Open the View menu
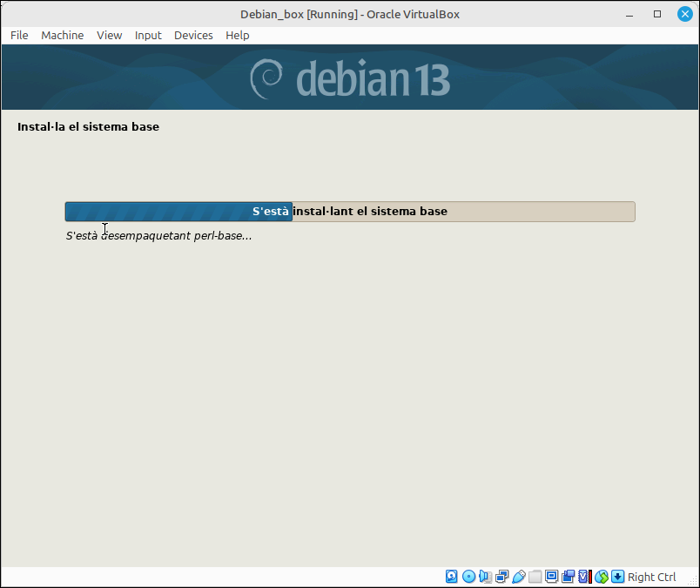Viewport: 700px width, 588px height. pyautogui.click(x=110, y=36)
